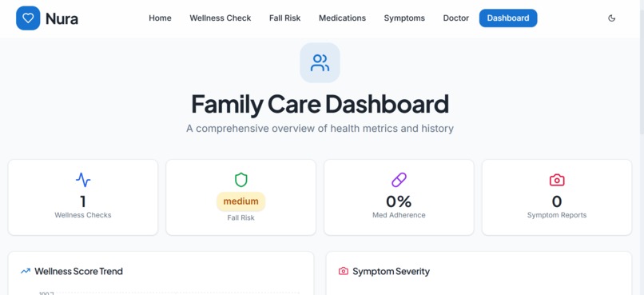Click the camera icon beside Symptom Severity
This screenshot has width=644, height=295.
344,271
